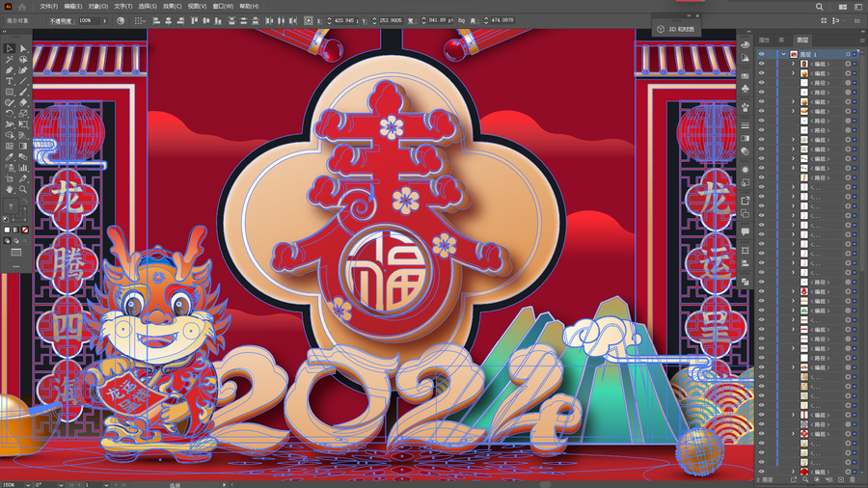Open the Arrange Documents dropdown
Screen dimensions: 868x488
point(843,7)
